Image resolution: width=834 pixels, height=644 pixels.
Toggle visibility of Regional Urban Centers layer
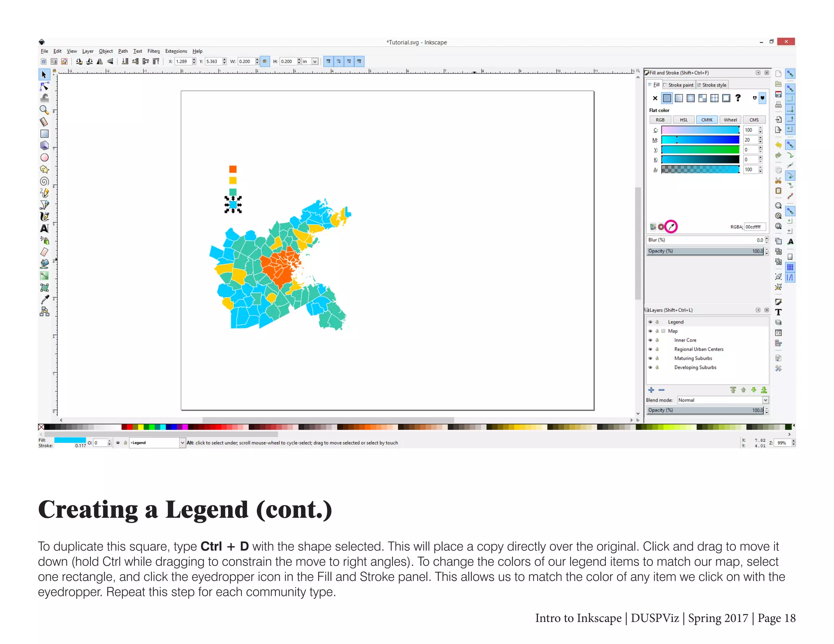click(x=650, y=349)
